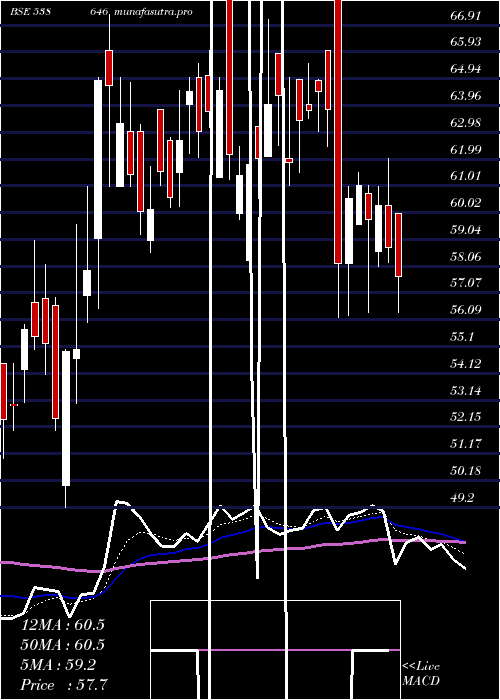Pick the 56.09 price axis label

(x=466, y=309)
